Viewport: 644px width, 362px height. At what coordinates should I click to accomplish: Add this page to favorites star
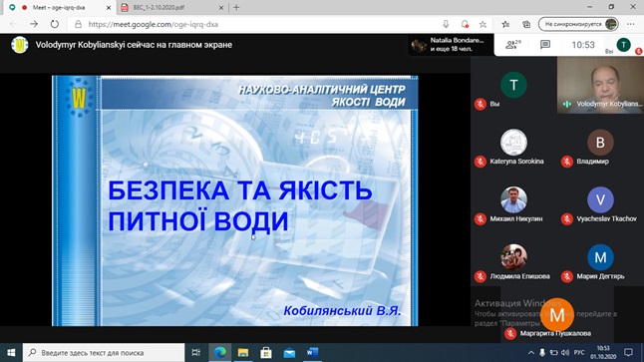483,24
